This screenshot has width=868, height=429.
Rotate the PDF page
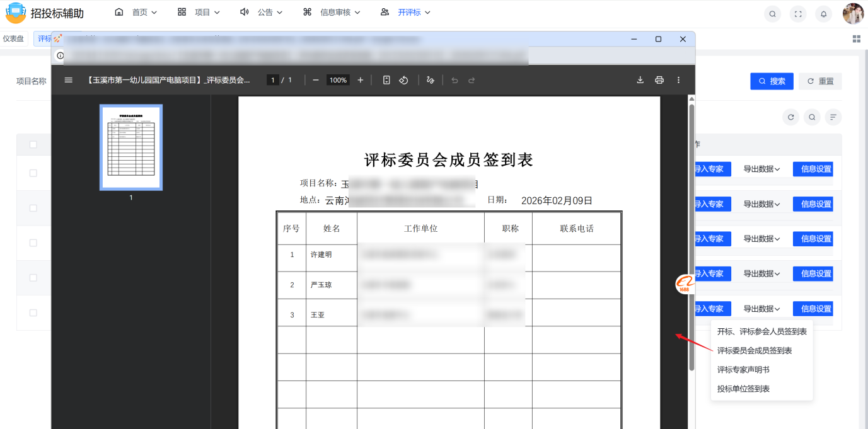pos(404,80)
